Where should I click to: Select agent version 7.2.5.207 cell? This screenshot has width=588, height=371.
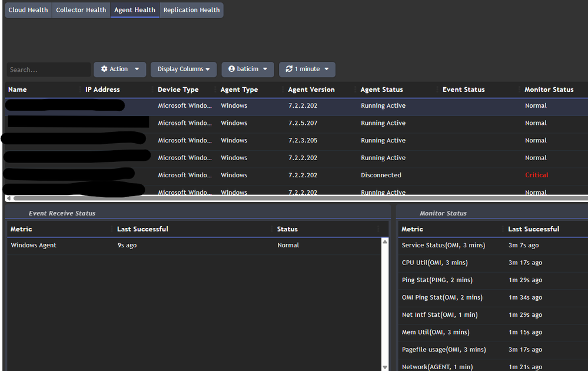[303, 123]
